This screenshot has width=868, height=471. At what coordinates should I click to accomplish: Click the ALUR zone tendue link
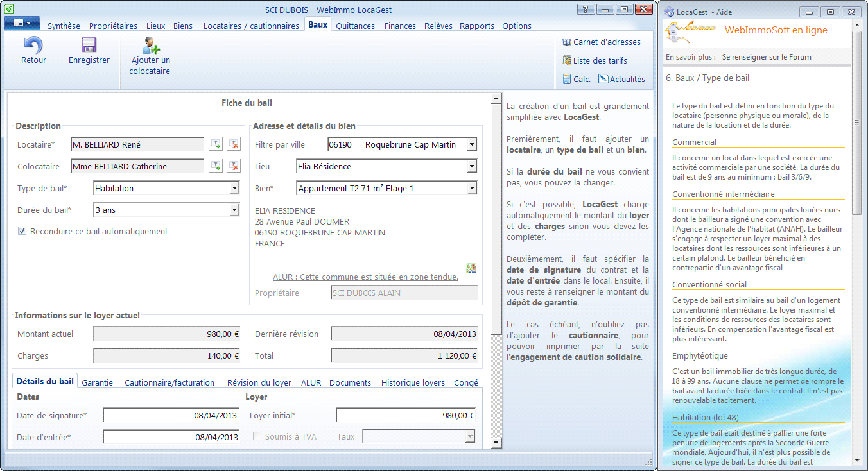[x=365, y=277]
